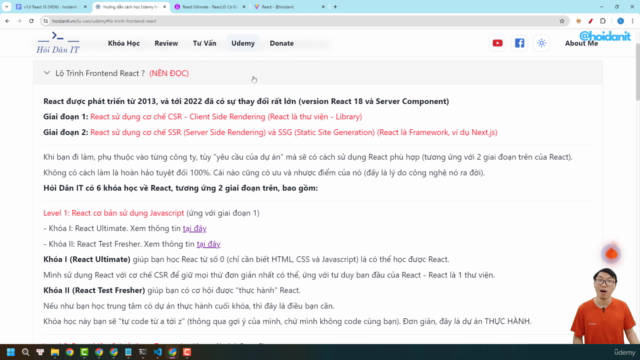Open the terminal app in the taskbar

[143, 352]
